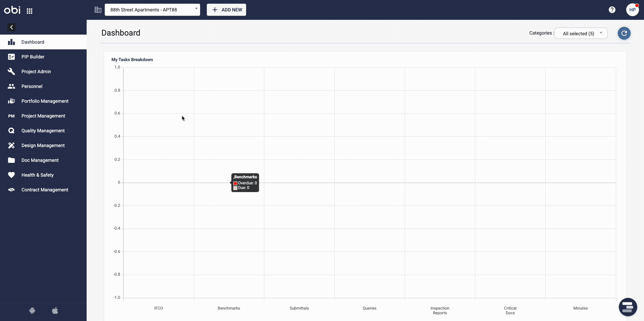Click the obi logo
Viewport: 644px width, 321px height.
(x=12, y=10)
